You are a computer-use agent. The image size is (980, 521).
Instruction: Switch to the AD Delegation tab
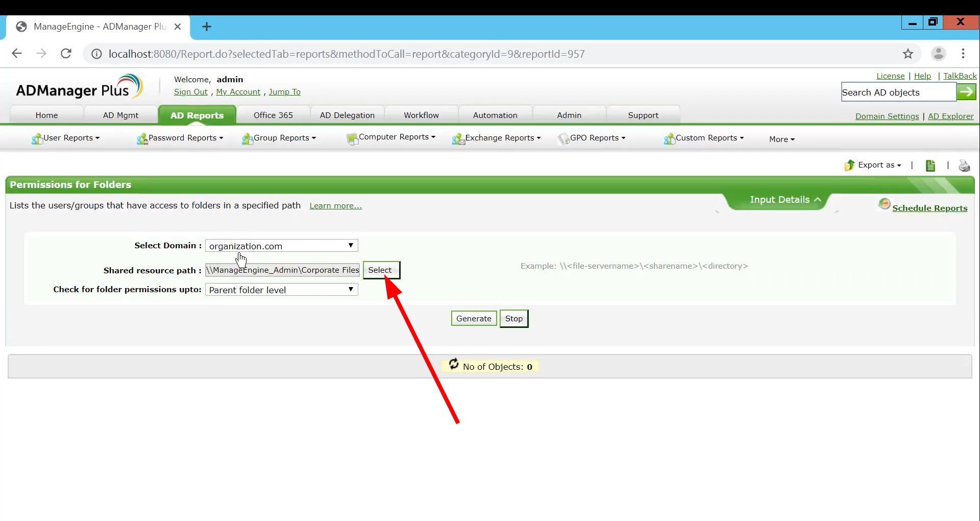347,115
